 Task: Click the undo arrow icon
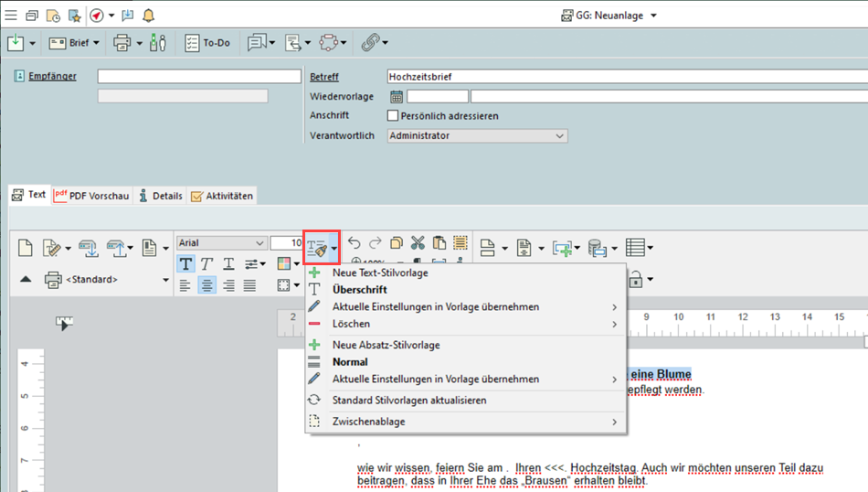(355, 243)
